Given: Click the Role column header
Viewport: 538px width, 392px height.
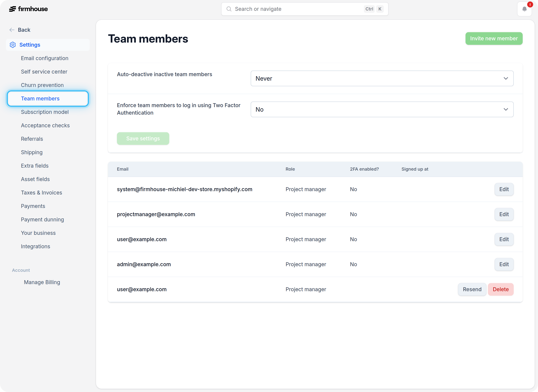Looking at the screenshot, I should [x=290, y=169].
